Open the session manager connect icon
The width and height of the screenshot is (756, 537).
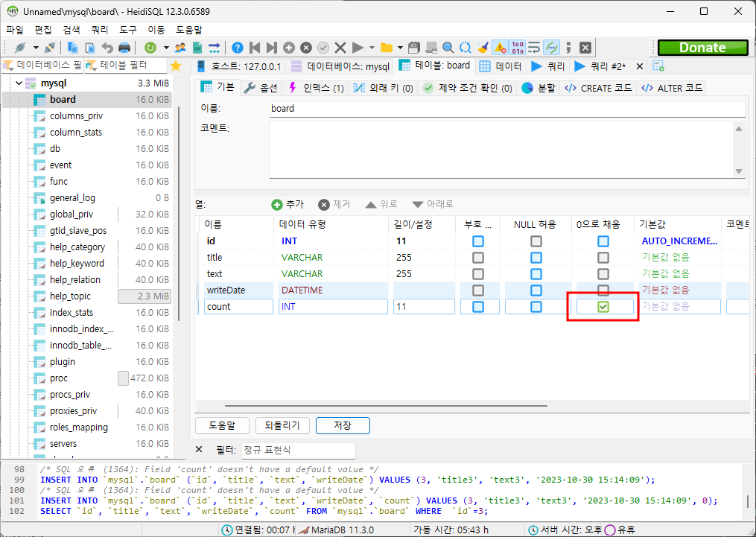point(20,48)
